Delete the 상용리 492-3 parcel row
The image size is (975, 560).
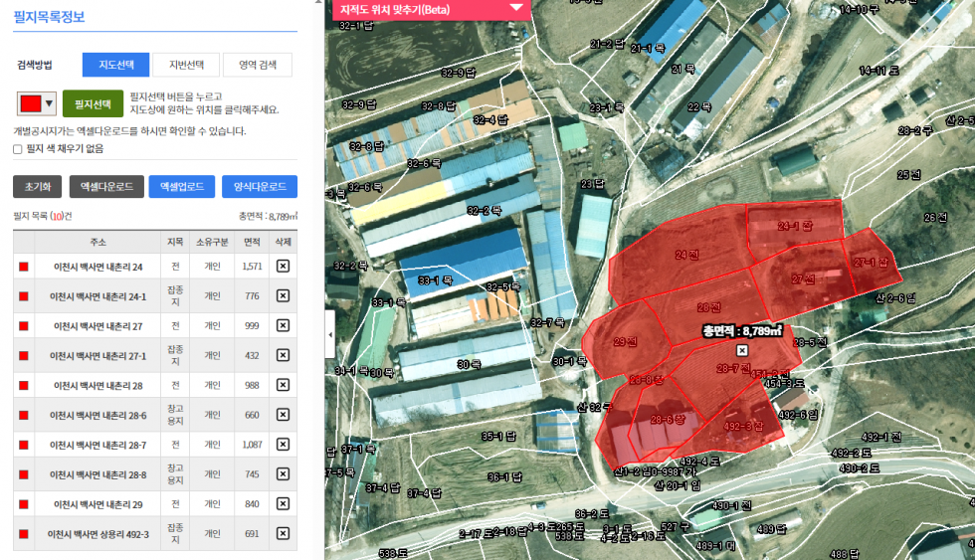pyautogui.click(x=283, y=533)
